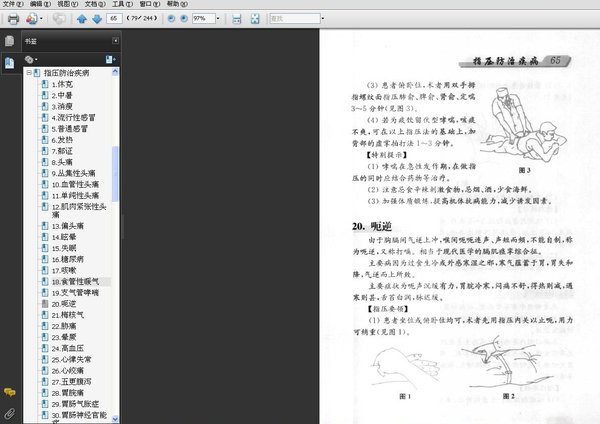The height and width of the screenshot is (424, 600).
Task: Collapse the 指压防治疾病 bookmark tree node
Action: click(x=30, y=74)
